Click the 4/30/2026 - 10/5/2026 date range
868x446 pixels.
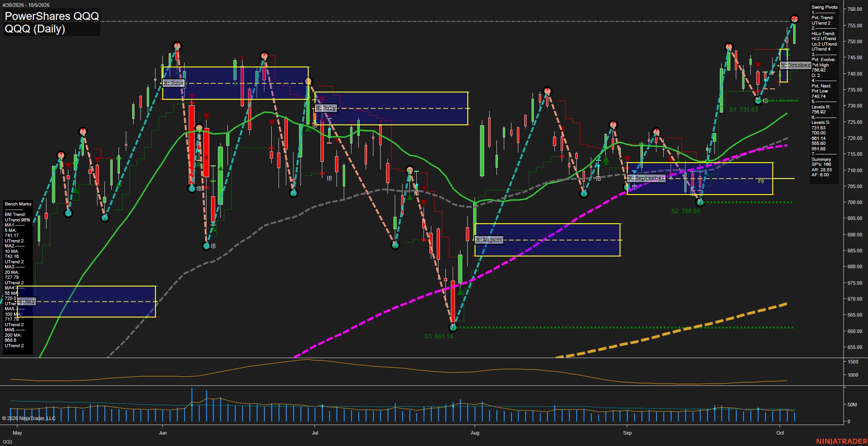click(26, 5)
